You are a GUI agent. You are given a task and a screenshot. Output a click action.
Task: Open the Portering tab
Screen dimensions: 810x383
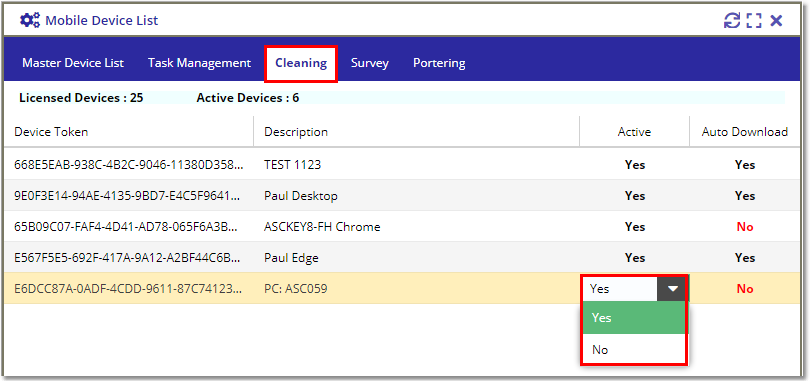pos(439,63)
